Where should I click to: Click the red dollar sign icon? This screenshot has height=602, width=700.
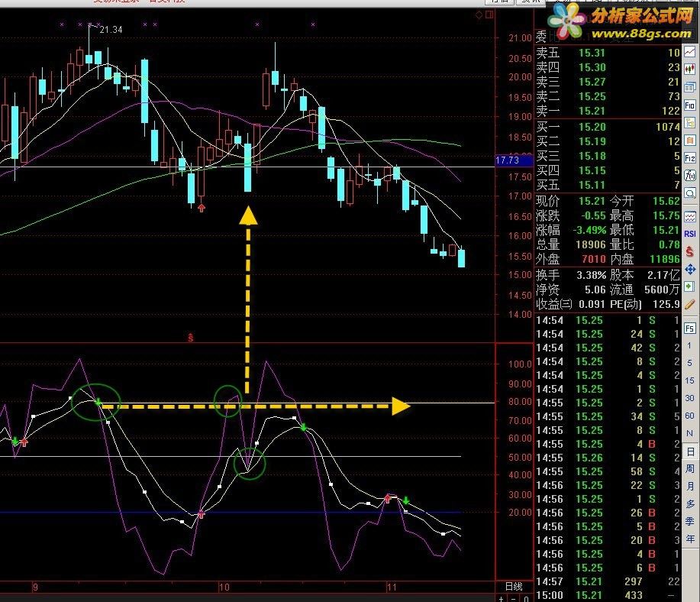coord(690,251)
